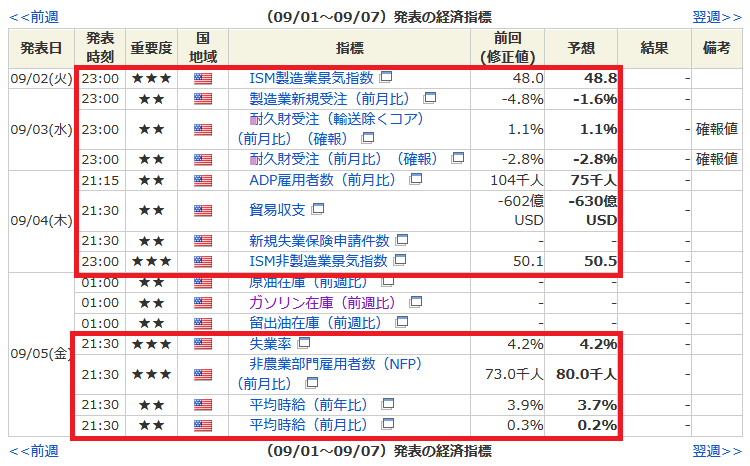Click popup icon beside 平均時給（前月比）
This screenshot has width=750, height=466.
click(x=387, y=424)
